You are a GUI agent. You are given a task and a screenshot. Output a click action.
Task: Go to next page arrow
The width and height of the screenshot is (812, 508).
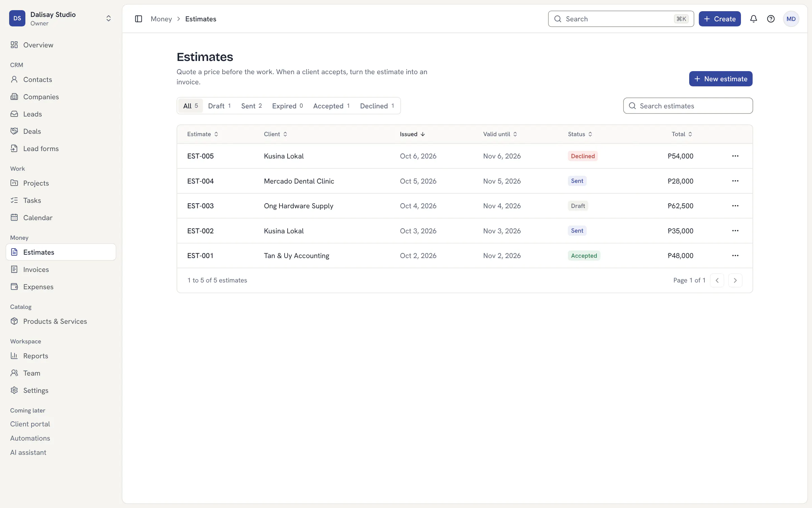click(x=735, y=280)
